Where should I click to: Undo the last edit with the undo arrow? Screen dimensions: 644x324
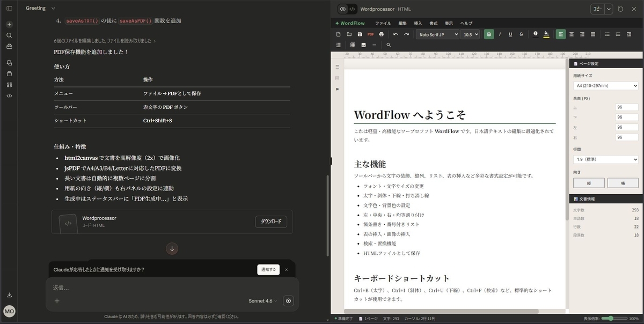tap(396, 34)
